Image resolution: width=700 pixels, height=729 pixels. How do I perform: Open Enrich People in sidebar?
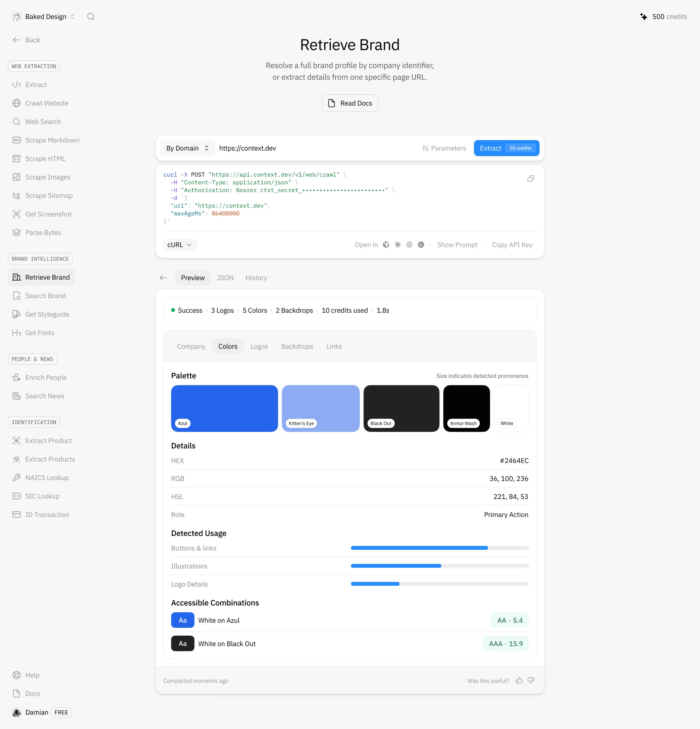pos(39,378)
